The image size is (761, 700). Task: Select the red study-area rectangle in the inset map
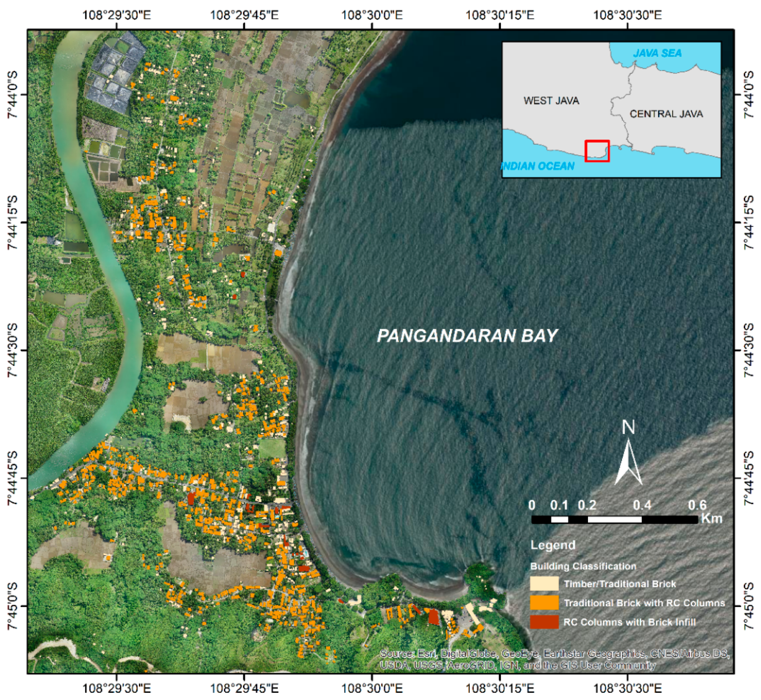coord(597,149)
